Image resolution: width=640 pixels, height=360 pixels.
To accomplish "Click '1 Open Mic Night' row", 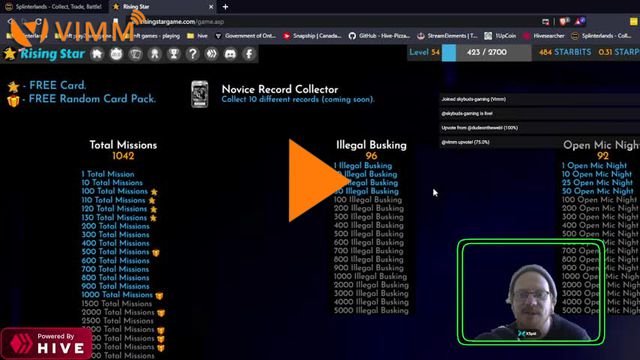I will (x=594, y=166).
